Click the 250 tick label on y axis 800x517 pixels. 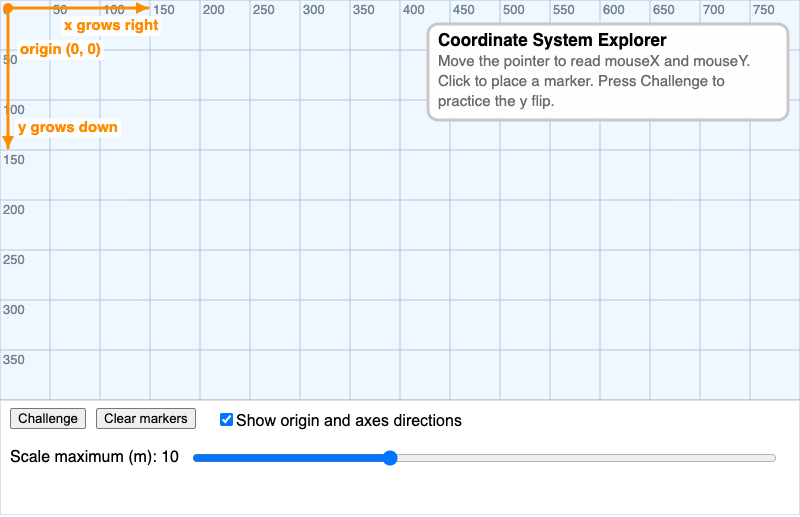(14, 260)
